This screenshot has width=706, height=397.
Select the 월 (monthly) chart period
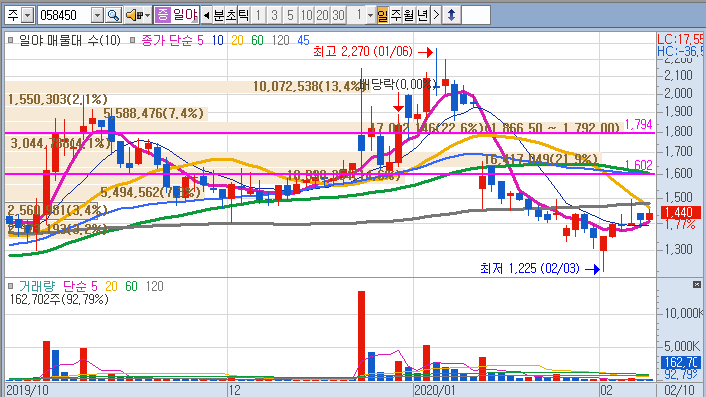pos(408,15)
